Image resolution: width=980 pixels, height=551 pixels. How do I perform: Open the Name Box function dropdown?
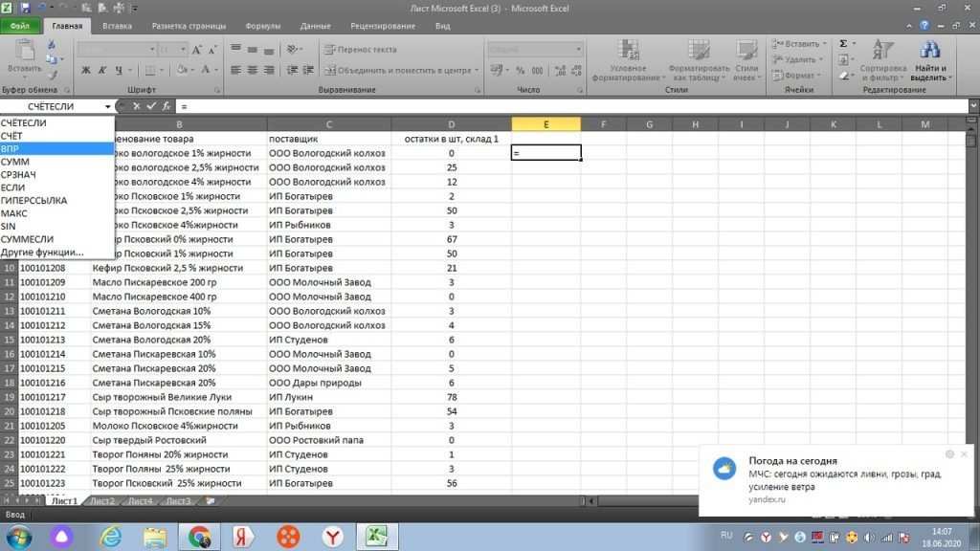108,106
